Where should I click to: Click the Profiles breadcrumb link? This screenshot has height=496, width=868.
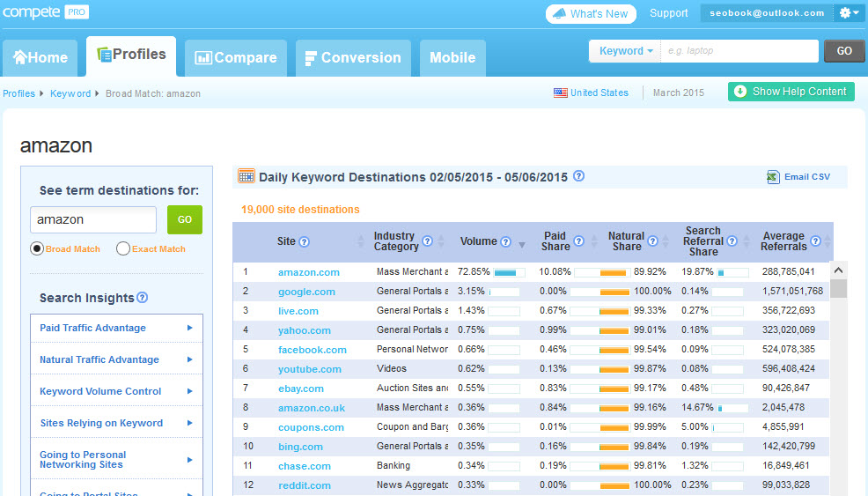click(x=18, y=93)
